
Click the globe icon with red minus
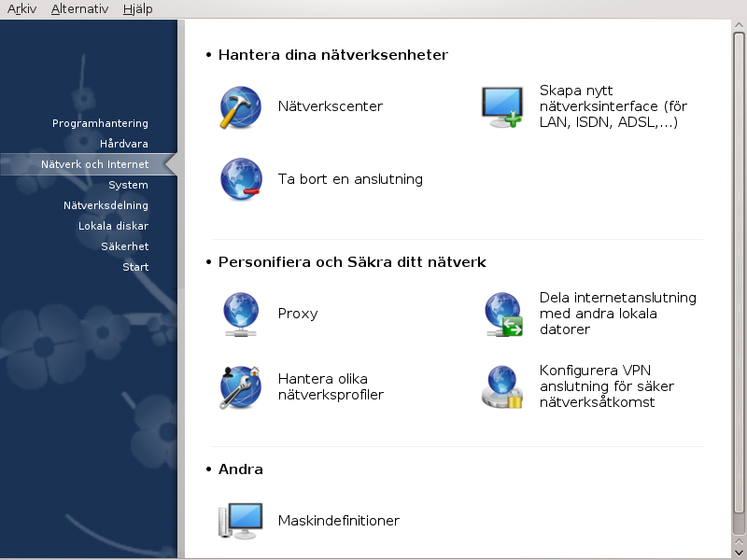pos(241,179)
